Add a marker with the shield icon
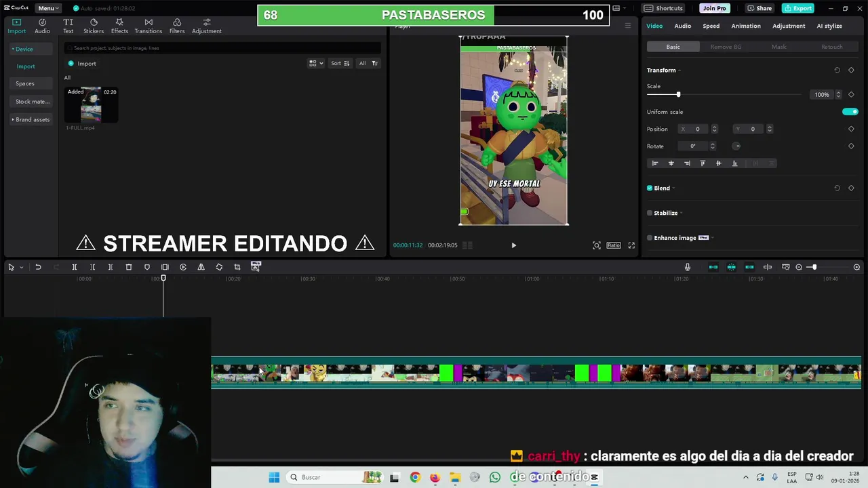868x488 pixels. point(147,267)
